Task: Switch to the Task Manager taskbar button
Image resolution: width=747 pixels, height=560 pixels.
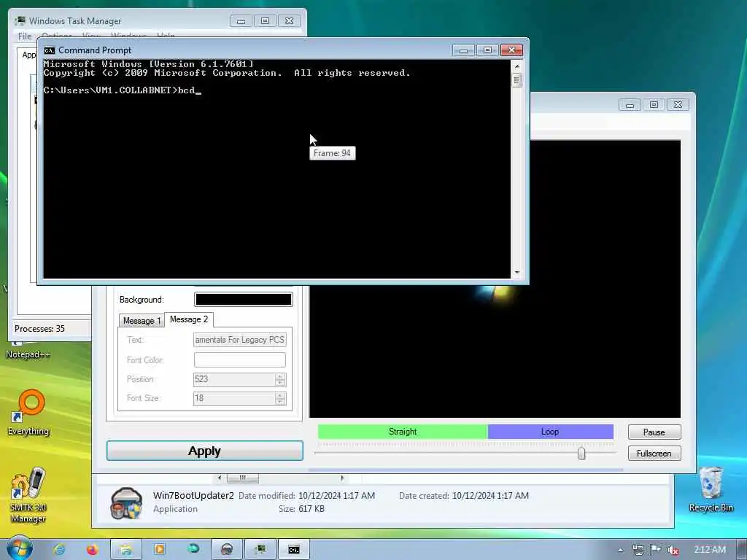Action: pyautogui.click(x=260, y=550)
